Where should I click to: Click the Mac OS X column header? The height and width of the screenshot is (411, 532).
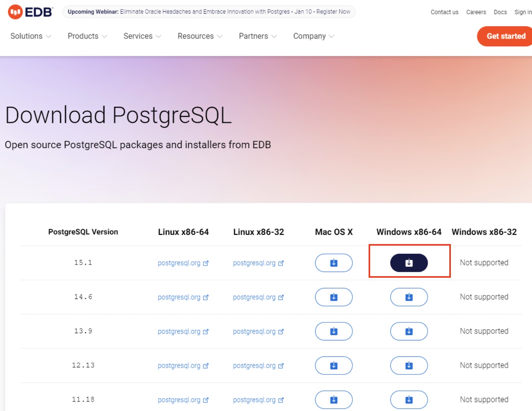tap(334, 232)
